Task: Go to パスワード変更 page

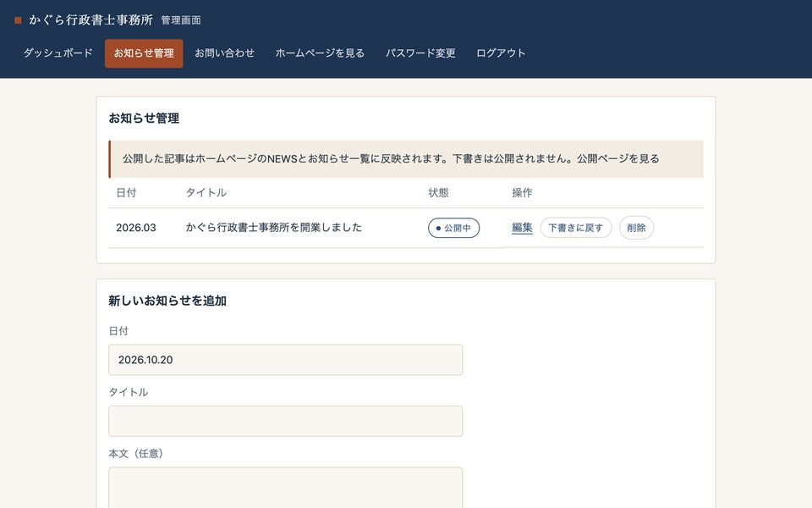Action: point(420,52)
